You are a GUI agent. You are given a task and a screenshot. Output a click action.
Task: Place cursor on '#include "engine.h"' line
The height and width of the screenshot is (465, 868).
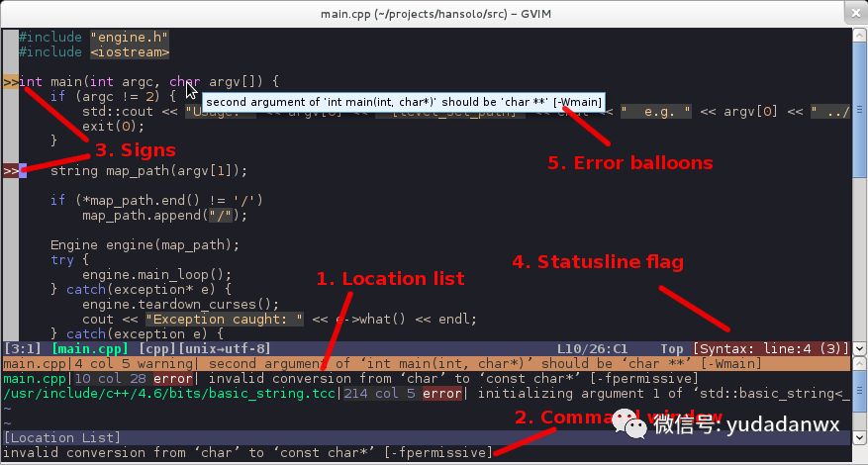point(94,37)
